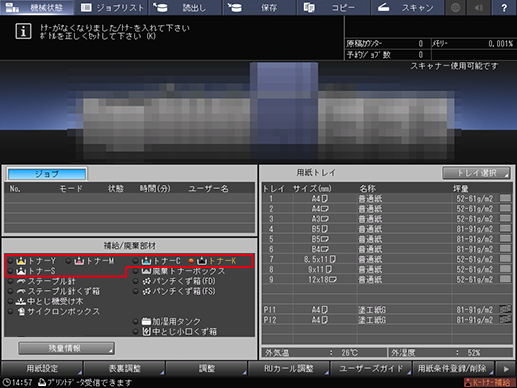Open the 残量情報 button
The width and height of the screenshot is (517, 388).
point(66,348)
